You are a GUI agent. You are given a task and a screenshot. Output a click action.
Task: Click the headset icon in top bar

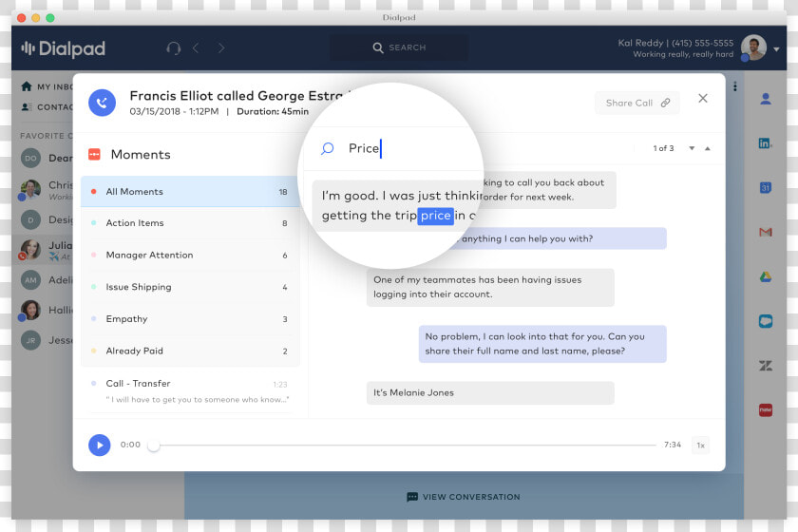174,48
